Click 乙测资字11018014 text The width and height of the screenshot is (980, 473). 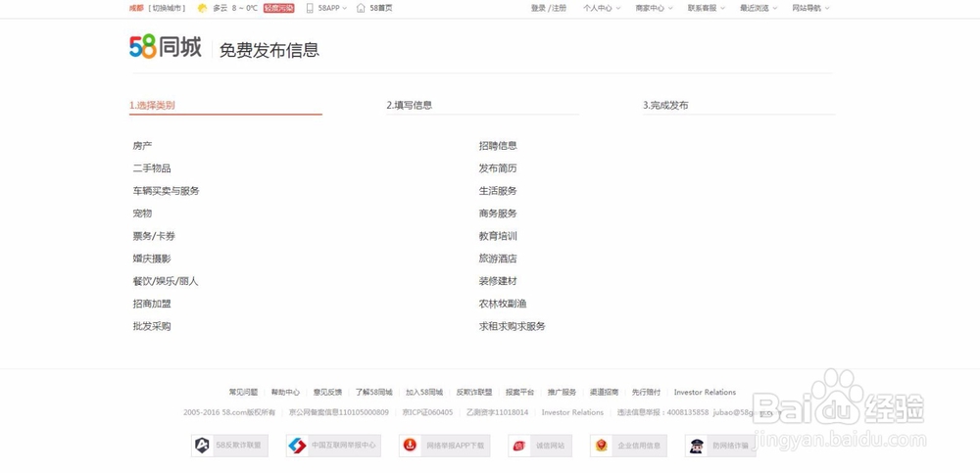[498, 412]
